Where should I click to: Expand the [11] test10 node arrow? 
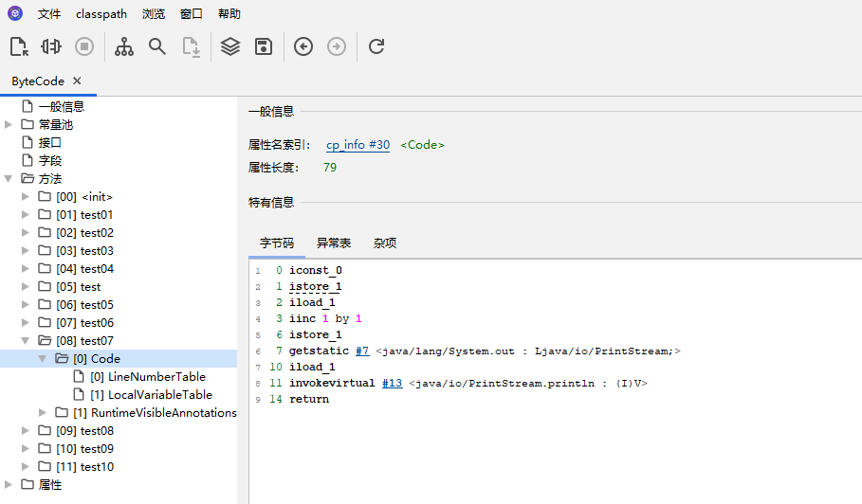(26, 466)
